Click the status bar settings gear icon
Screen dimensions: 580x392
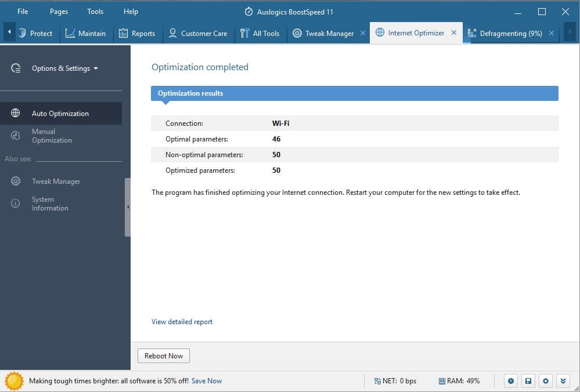pyautogui.click(x=546, y=381)
